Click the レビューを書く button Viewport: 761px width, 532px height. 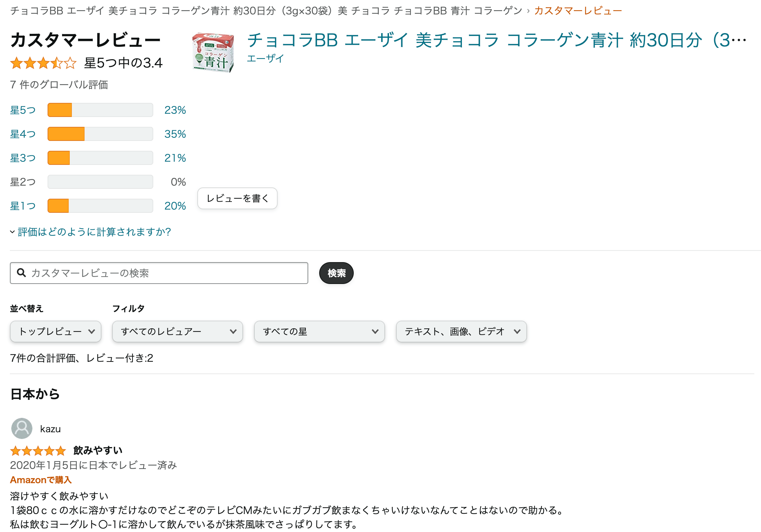pos(237,198)
